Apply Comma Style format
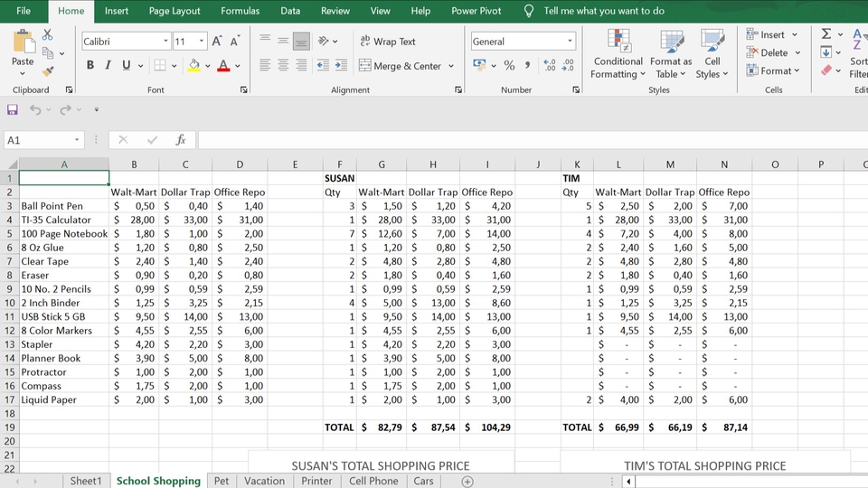This screenshot has width=868, height=488. pyautogui.click(x=527, y=65)
